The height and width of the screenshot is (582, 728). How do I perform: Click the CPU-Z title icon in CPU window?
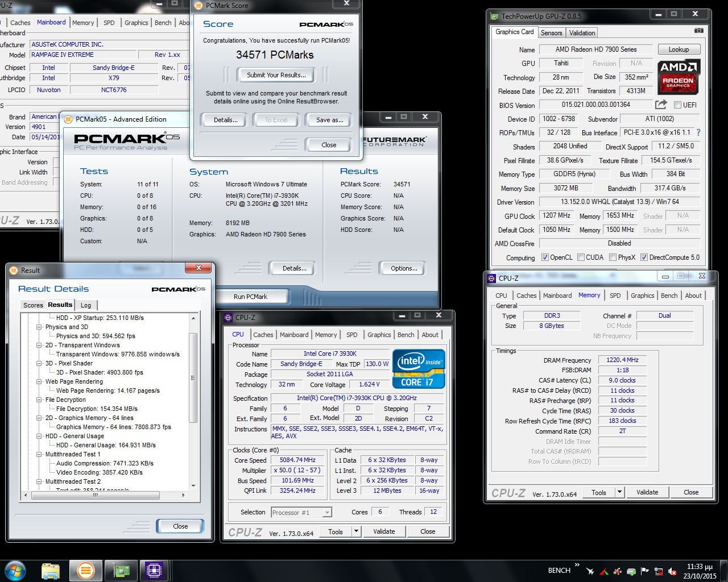tap(228, 318)
